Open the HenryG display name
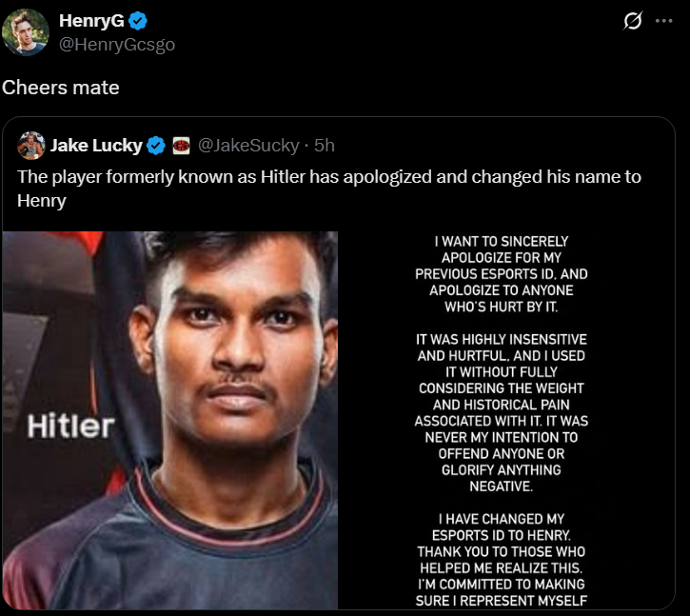This screenshot has height=616, width=690. (91, 21)
